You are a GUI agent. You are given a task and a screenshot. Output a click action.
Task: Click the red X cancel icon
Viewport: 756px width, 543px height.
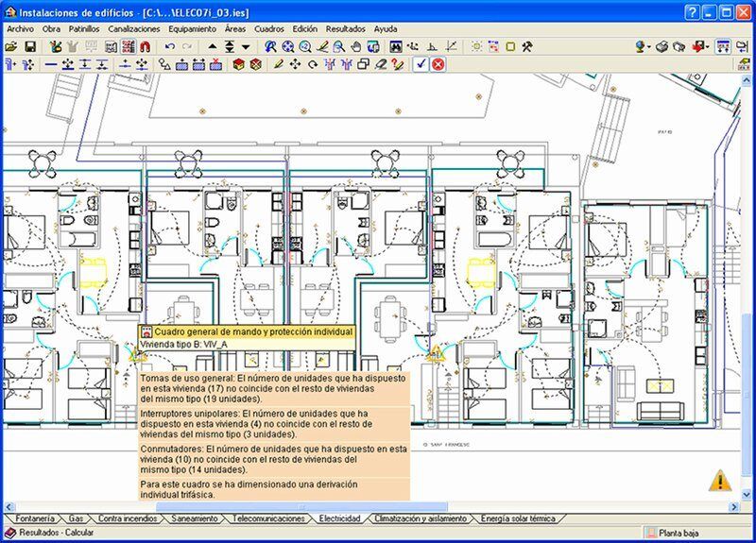coord(438,64)
